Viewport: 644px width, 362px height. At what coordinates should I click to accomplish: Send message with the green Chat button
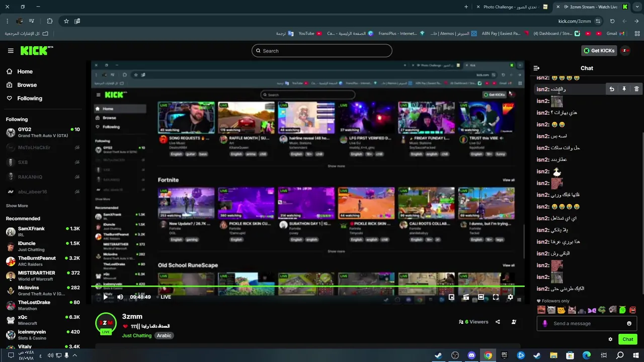coord(627,339)
